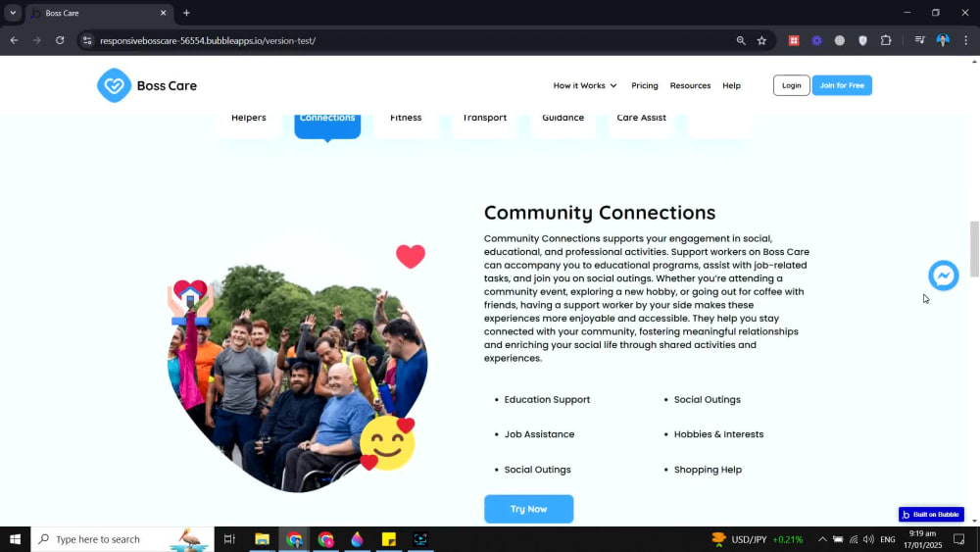980x552 pixels.
Task: Open the Resources menu item
Action: pyautogui.click(x=690, y=85)
